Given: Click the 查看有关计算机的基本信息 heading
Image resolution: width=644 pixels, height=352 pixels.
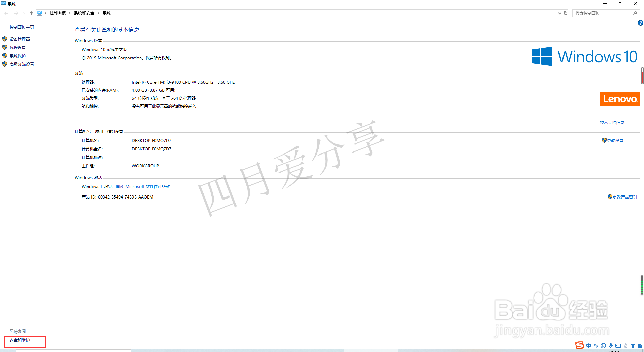Looking at the screenshot, I should click(x=107, y=30).
